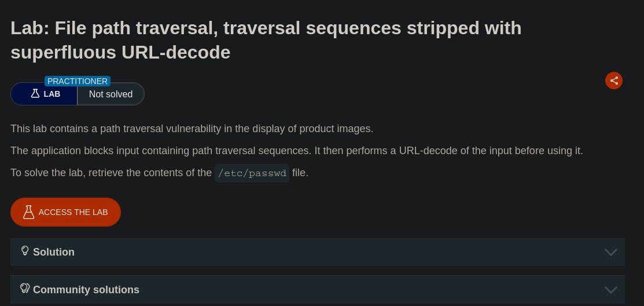
Task: Click the title's "superfluous URL-decode" line
Action: pyautogui.click(x=120, y=52)
